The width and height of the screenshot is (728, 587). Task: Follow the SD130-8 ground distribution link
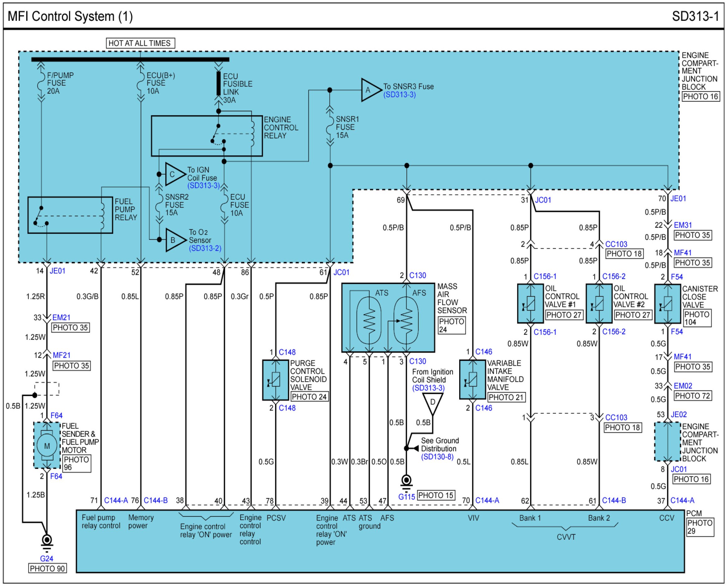(x=437, y=457)
